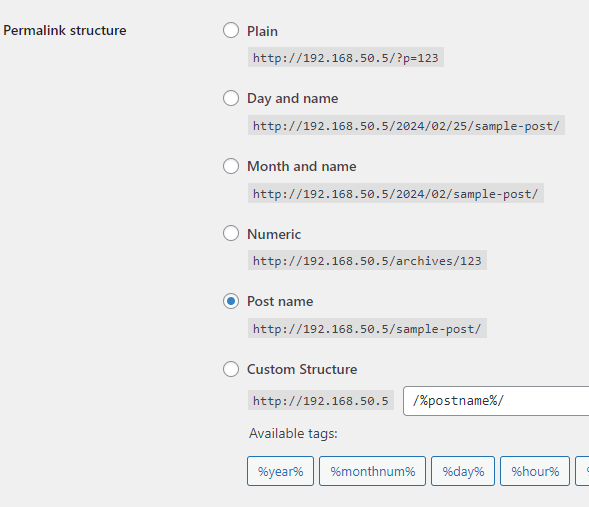Choose the Day and name radio option
Viewport: 589px width, 507px height.
coord(231,98)
